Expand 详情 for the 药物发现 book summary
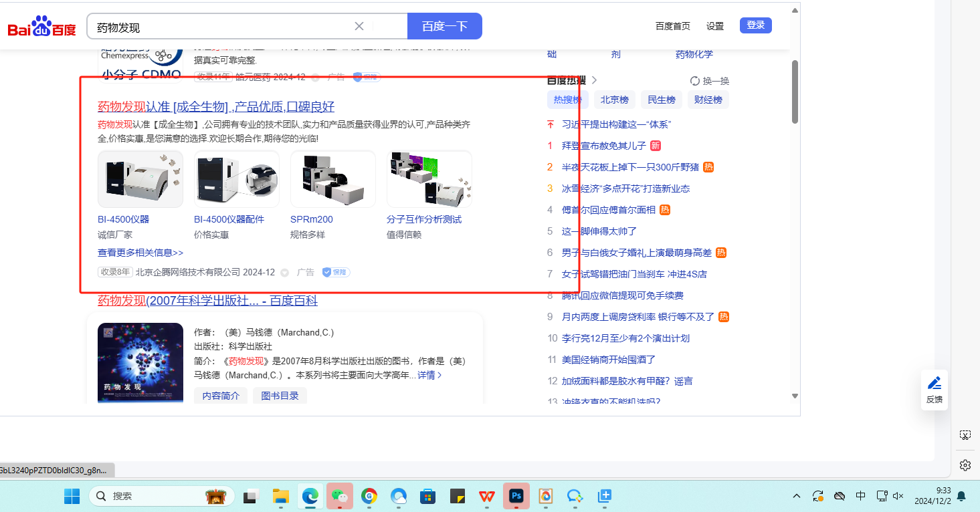 click(429, 375)
